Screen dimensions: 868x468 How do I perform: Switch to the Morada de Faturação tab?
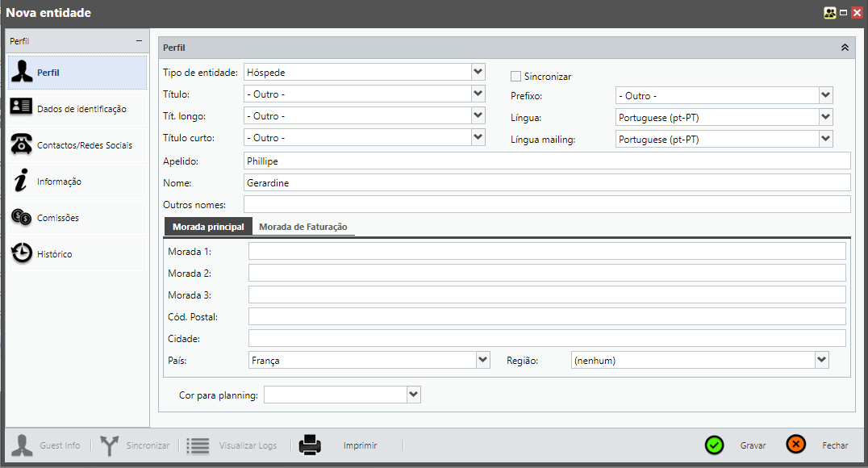coord(303,227)
